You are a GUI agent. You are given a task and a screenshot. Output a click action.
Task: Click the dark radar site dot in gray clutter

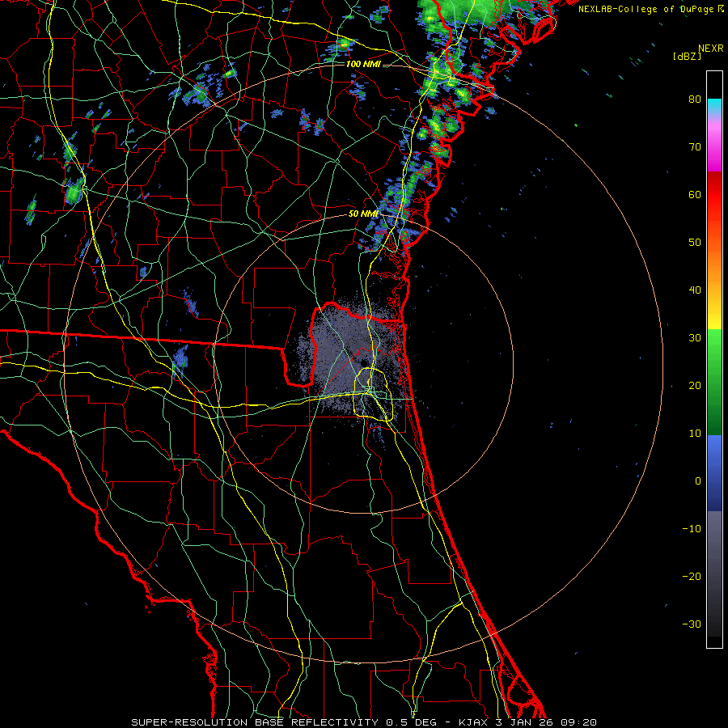[364, 362]
